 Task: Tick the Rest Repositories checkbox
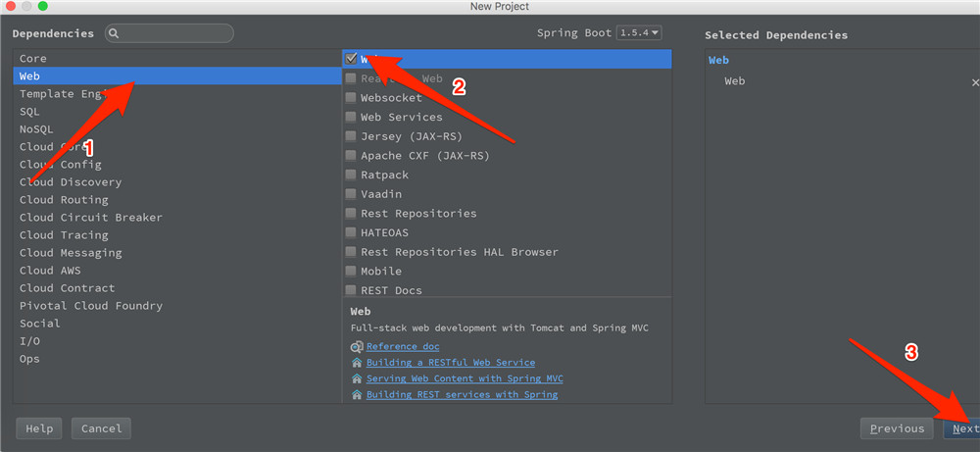(x=351, y=213)
